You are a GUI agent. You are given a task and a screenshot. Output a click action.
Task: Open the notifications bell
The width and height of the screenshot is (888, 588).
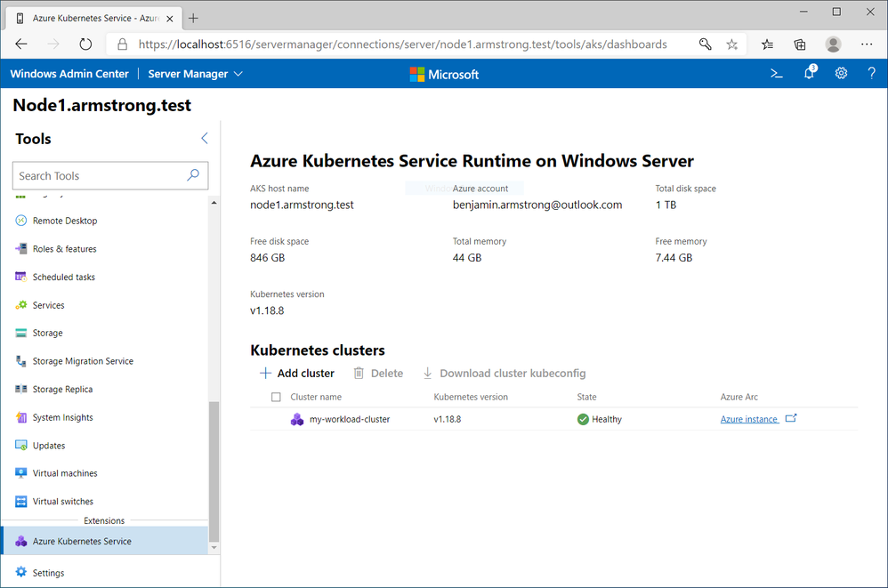click(809, 74)
